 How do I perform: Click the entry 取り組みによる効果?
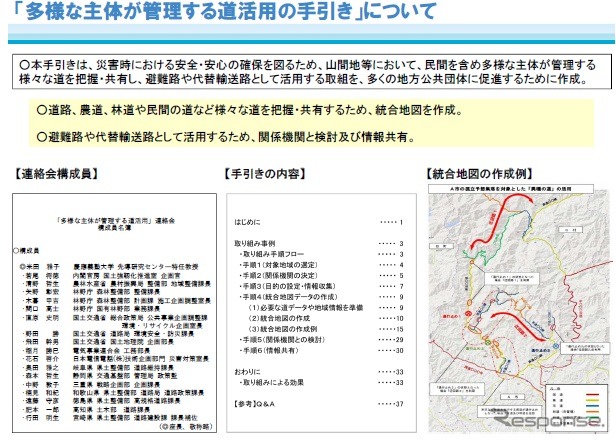(x=271, y=382)
